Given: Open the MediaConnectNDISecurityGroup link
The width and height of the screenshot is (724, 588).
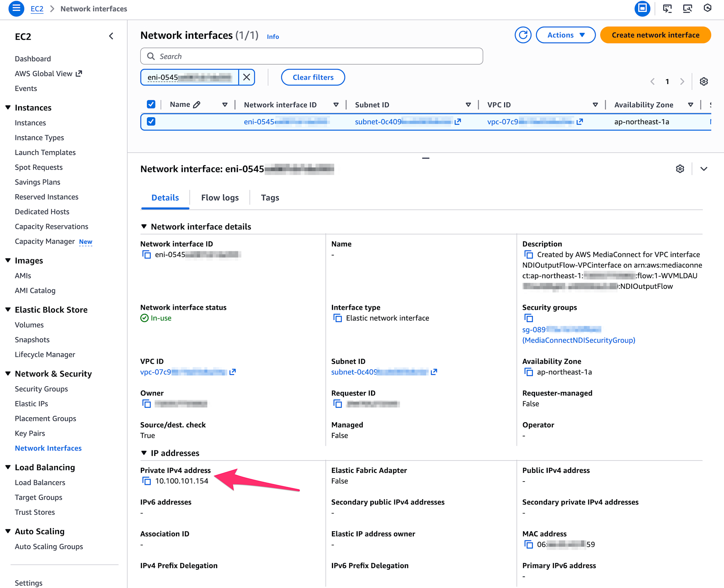Looking at the screenshot, I should click(x=578, y=340).
